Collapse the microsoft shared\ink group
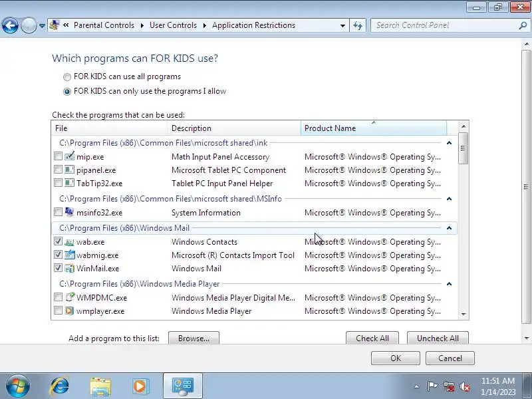Image resolution: width=532 pixels, height=399 pixels. click(450, 143)
